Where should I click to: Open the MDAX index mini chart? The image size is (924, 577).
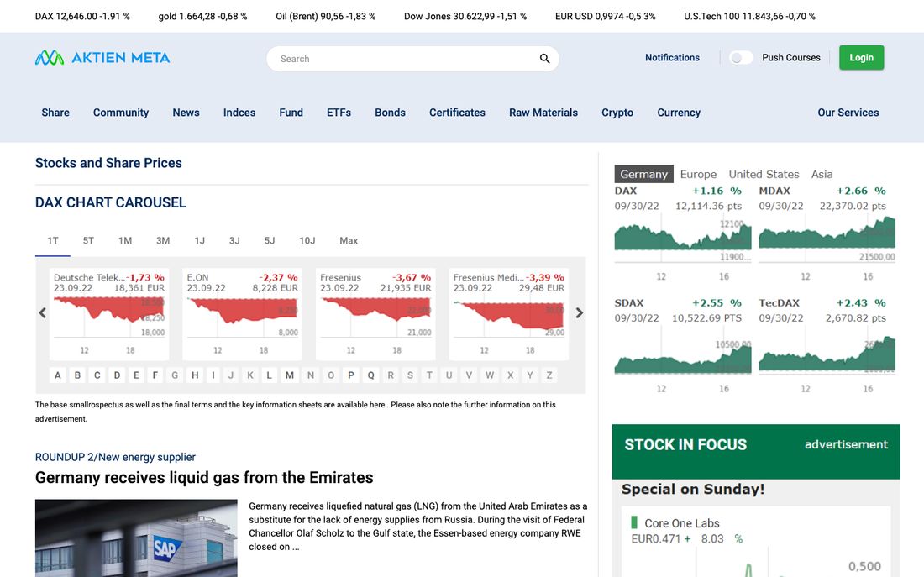[827, 233]
